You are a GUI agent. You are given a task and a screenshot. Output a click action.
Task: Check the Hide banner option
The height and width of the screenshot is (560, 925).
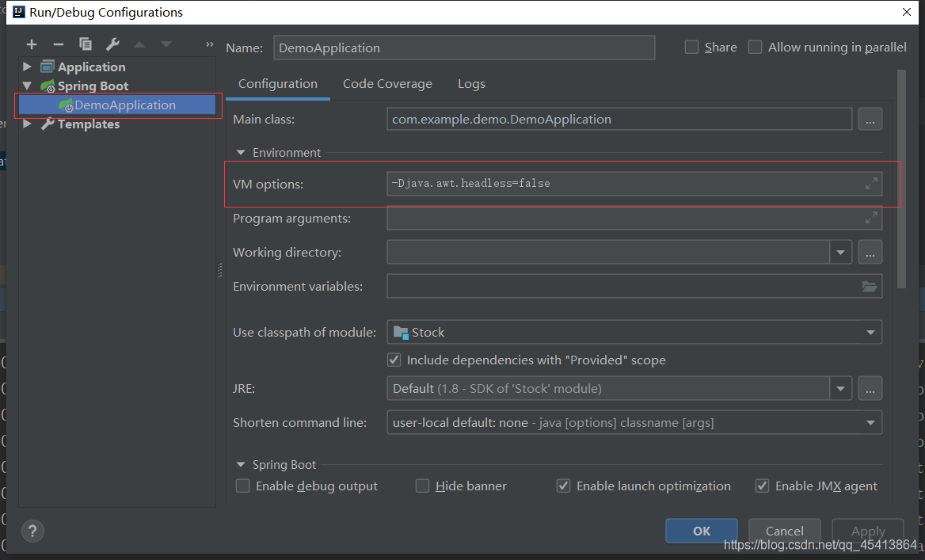coord(422,486)
